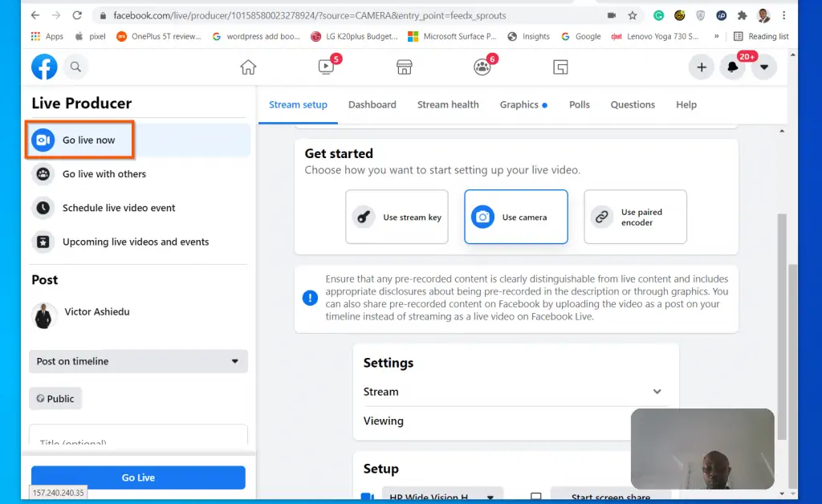Open the Facebook search magnifier
The image size is (822, 504).
75,67
